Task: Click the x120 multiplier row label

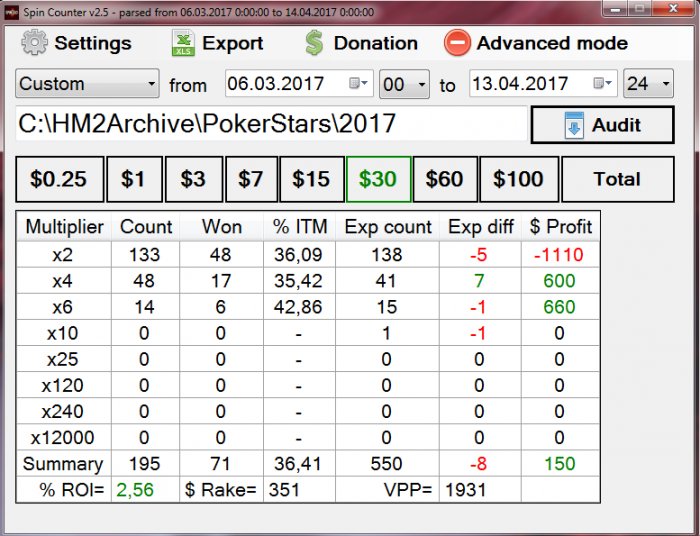Action: 63,386
